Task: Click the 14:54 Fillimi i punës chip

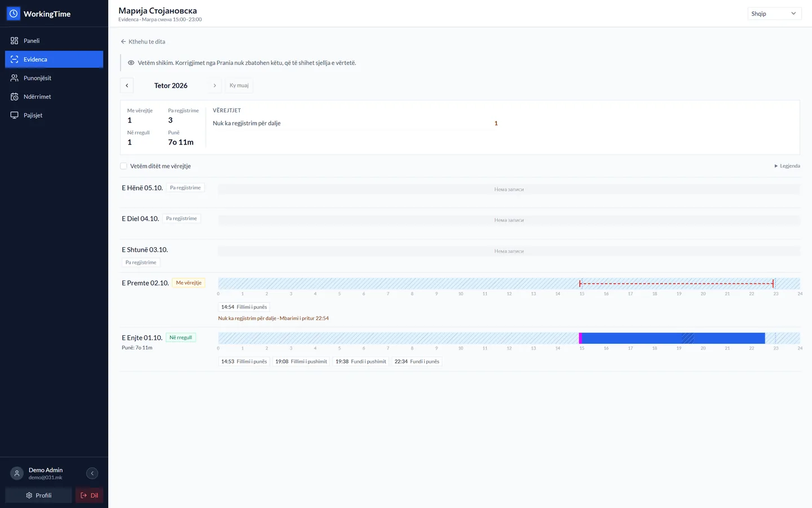Action: click(244, 307)
